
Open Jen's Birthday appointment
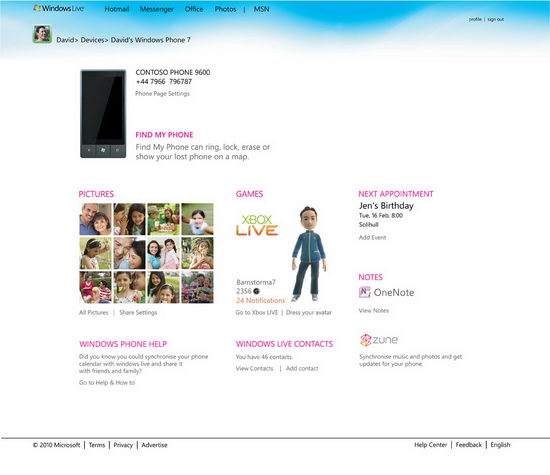[x=386, y=206]
